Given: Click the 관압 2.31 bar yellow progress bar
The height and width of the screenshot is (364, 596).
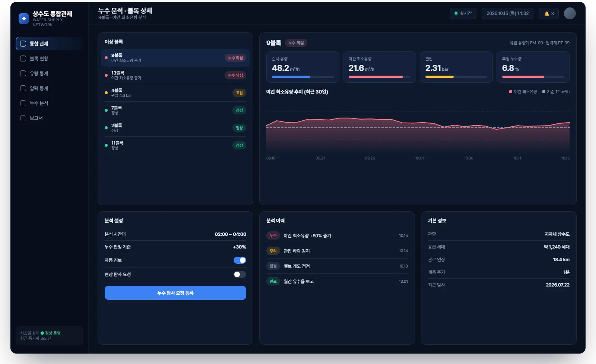Looking at the screenshot, I should pyautogui.click(x=456, y=77).
